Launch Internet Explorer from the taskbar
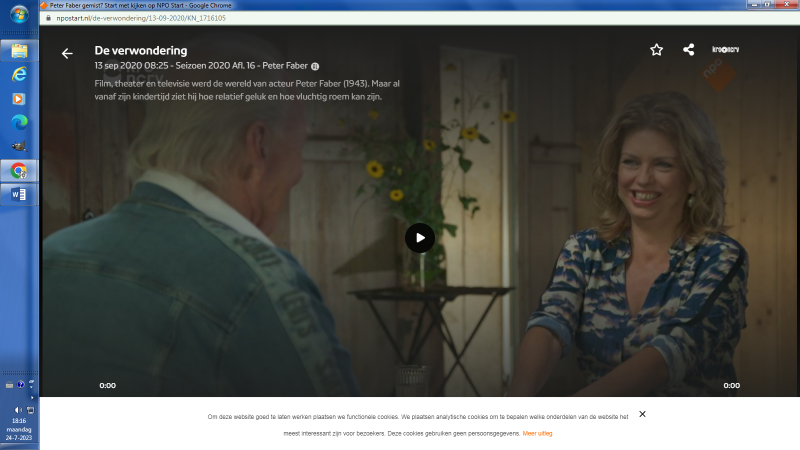The height and width of the screenshot is (450, 800). click(19, 74)
